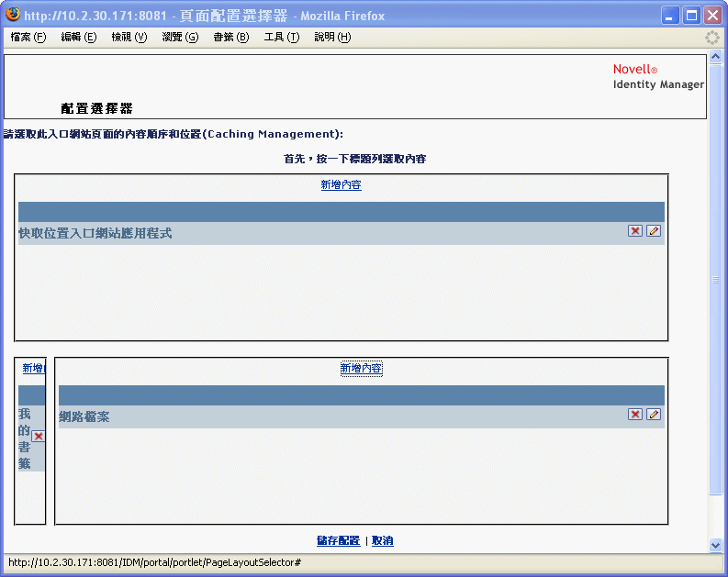
Task: Cancel changes via 取消 link
Action: (x=383, y=541)
